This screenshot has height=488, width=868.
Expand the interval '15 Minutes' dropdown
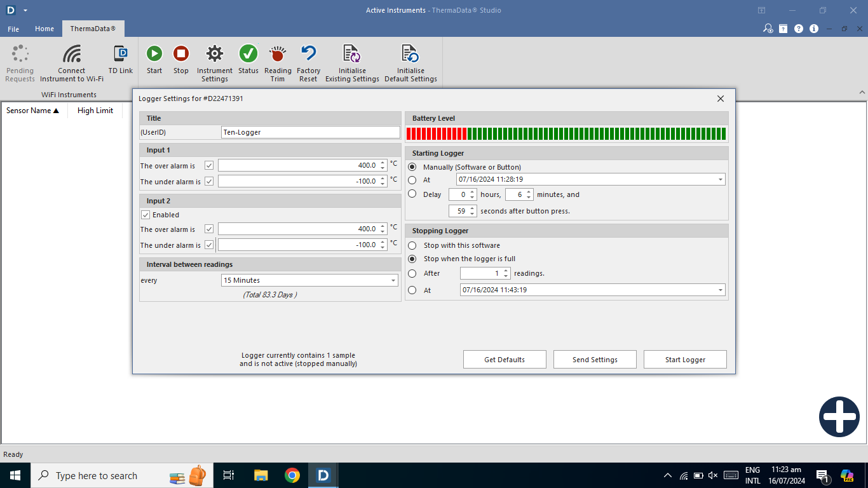393,280
